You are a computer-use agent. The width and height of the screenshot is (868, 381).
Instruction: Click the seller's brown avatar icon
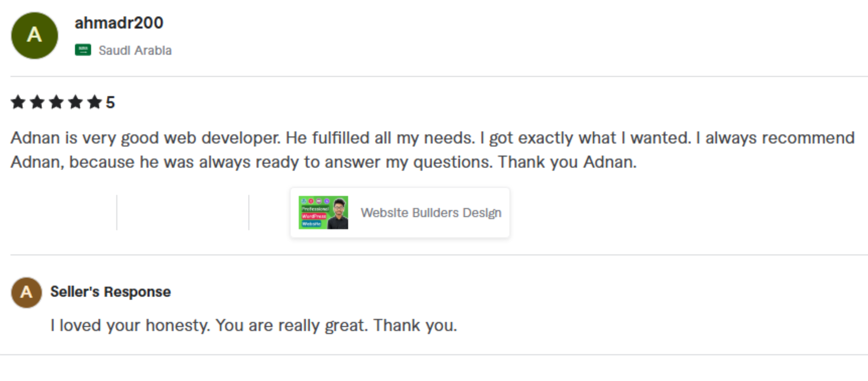(26, 292)
